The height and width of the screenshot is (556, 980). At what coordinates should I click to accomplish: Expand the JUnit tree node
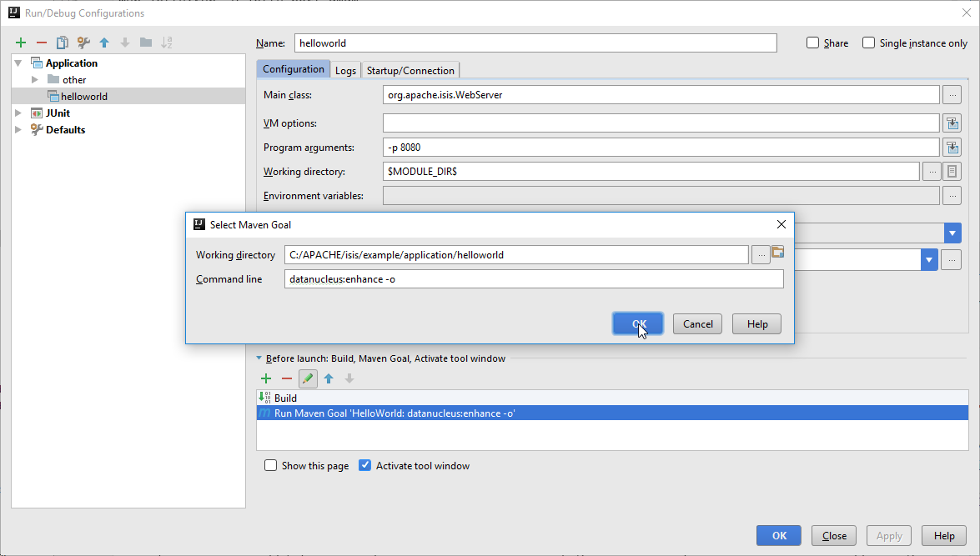[x=18, y=113]
